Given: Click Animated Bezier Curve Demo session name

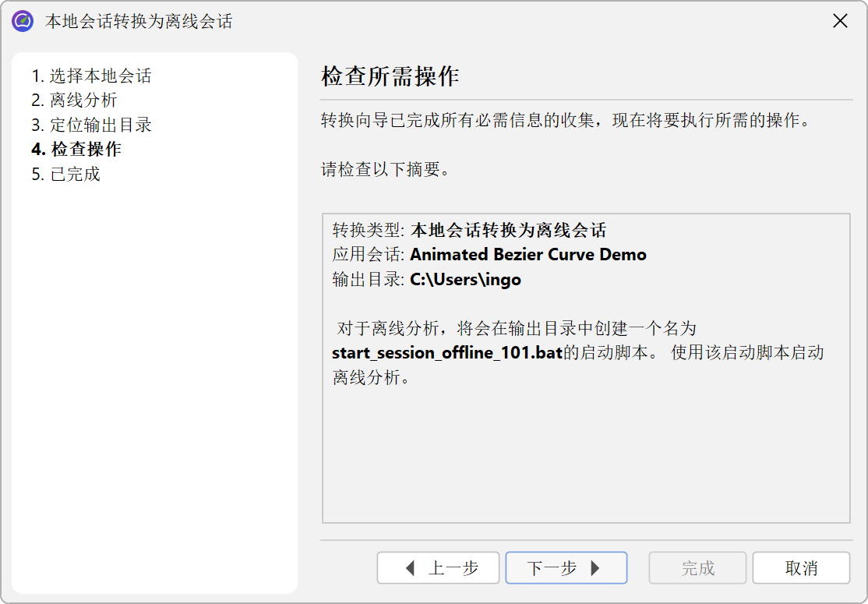Looking at the screenshot, I should pos(528,255).
